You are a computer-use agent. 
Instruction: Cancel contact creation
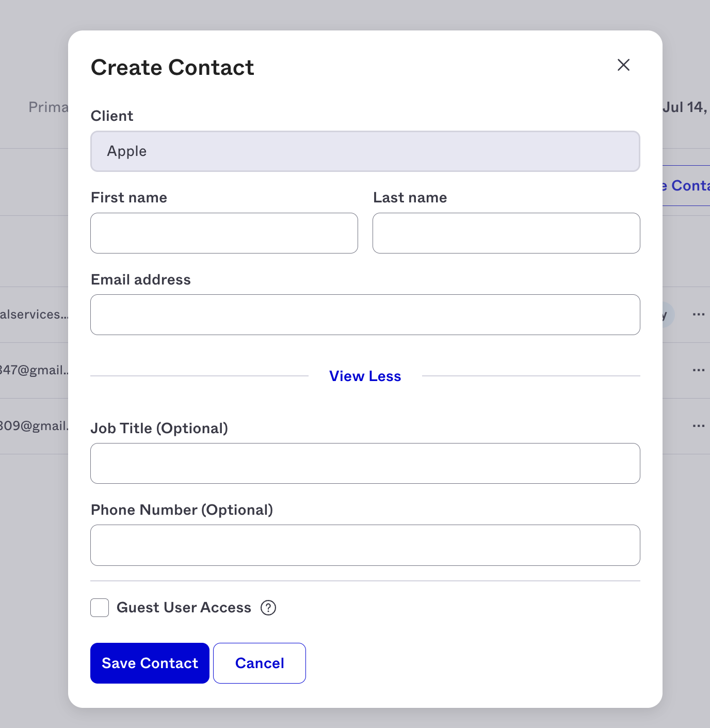click(x=260, y=663)
